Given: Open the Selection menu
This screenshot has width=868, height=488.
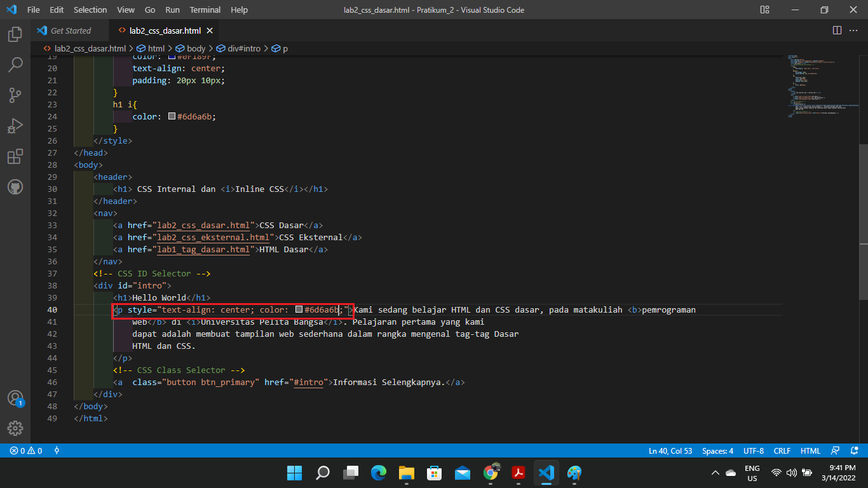Looking at the screenshot, I should pos(90,10).
